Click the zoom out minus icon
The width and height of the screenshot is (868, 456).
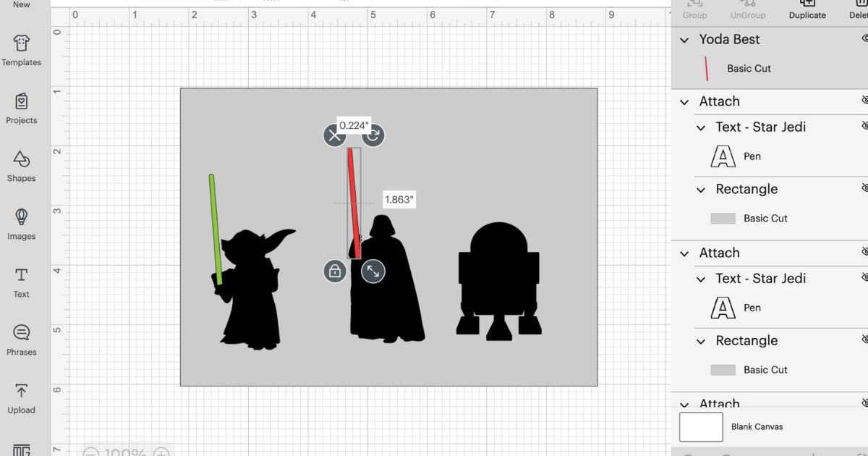[90, 452]
